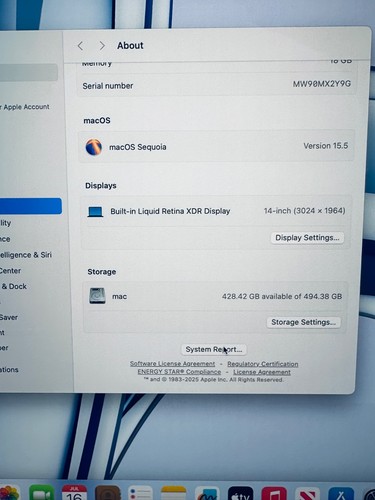375x500 pixels.
Task: Click the Built-in Liquid Retina XDR Display text
Action: click(170, 211)
